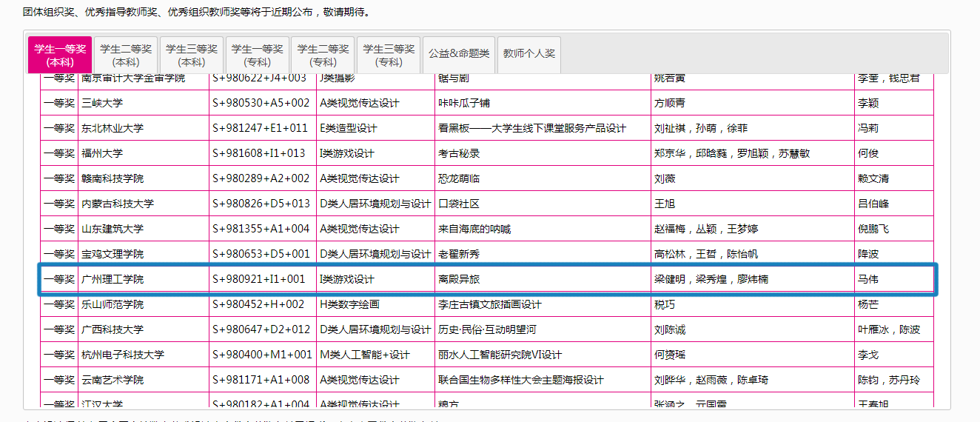Image resolution: width=980 pixels, height=422 pixels.
Task: Switch to 学生二等奖(本科) tab
Action: tap(126, 56)
